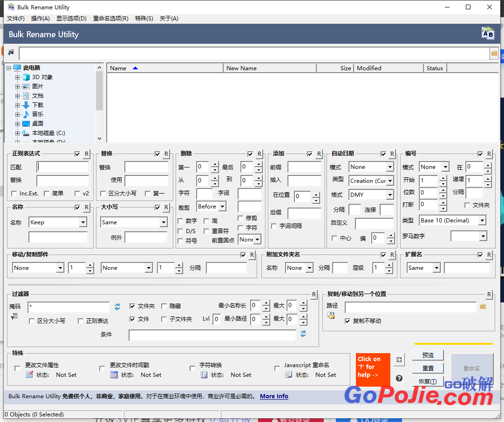Open the Javascript 重命名 script icon
504x422 pixels.
pyautogui.click(x=289, y=375)
